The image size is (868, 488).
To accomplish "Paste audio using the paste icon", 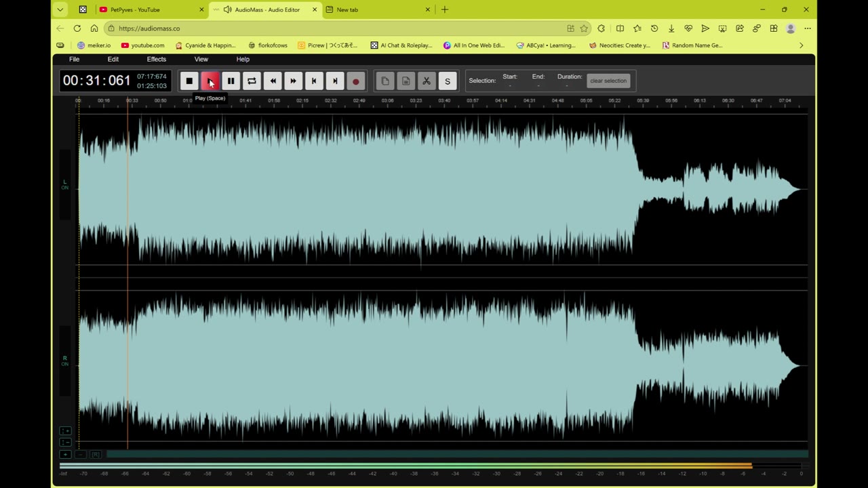I will point(406,81).
